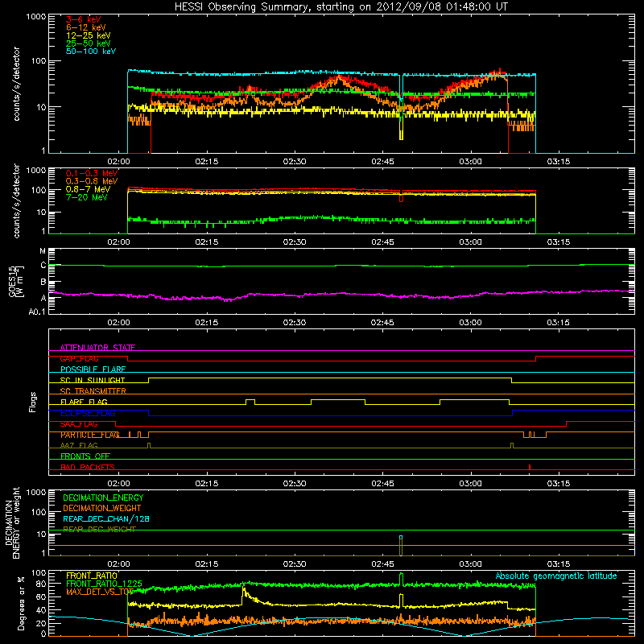Click 'counts/s/detector' axis label of MeV panel
Image resolution: width=644 pixels, height=644 pixels.
pos(16,200)
